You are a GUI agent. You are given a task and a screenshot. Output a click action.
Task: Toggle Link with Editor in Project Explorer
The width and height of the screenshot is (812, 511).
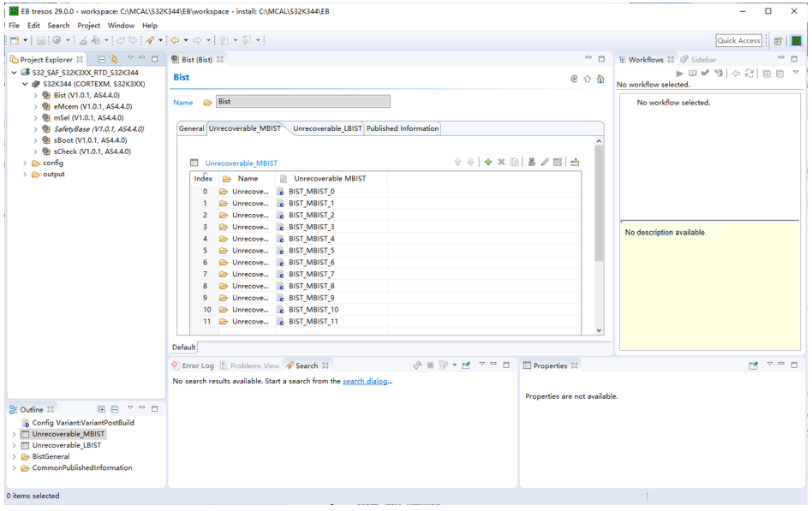point(114,59)
